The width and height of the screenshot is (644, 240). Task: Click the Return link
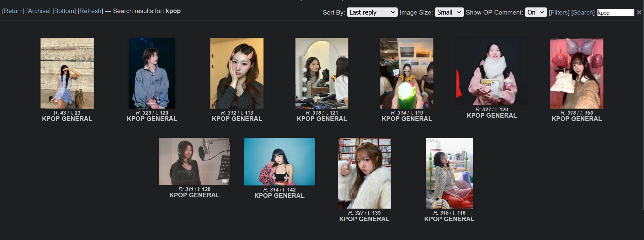pos(13,11)
